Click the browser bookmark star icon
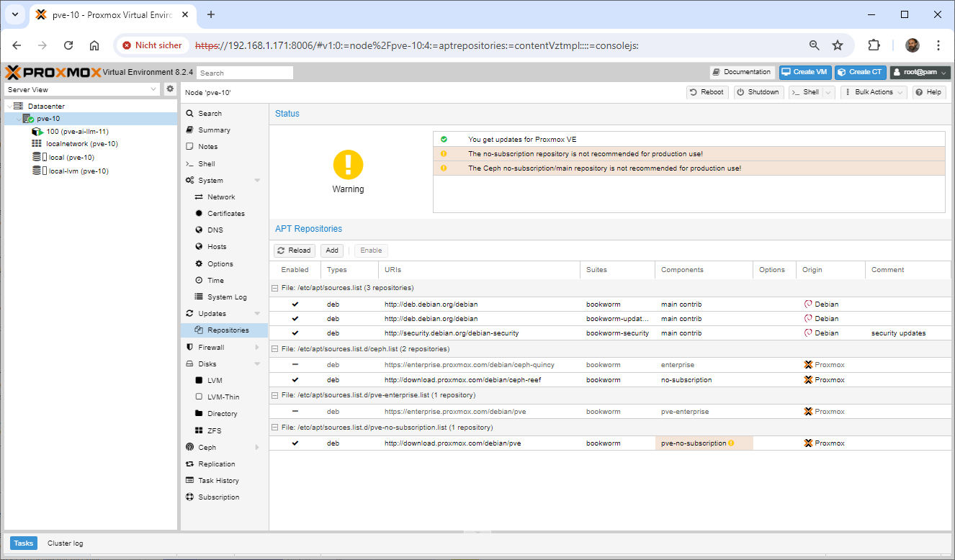The image size is (955, 560). (x=838, y=45)
